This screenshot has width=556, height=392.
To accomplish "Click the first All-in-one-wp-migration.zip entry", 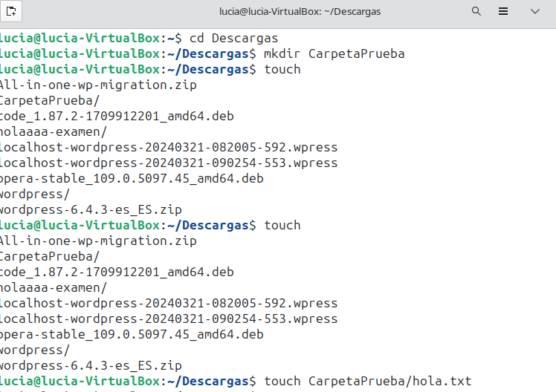I will pyautogui.click(x=98, y=85).
